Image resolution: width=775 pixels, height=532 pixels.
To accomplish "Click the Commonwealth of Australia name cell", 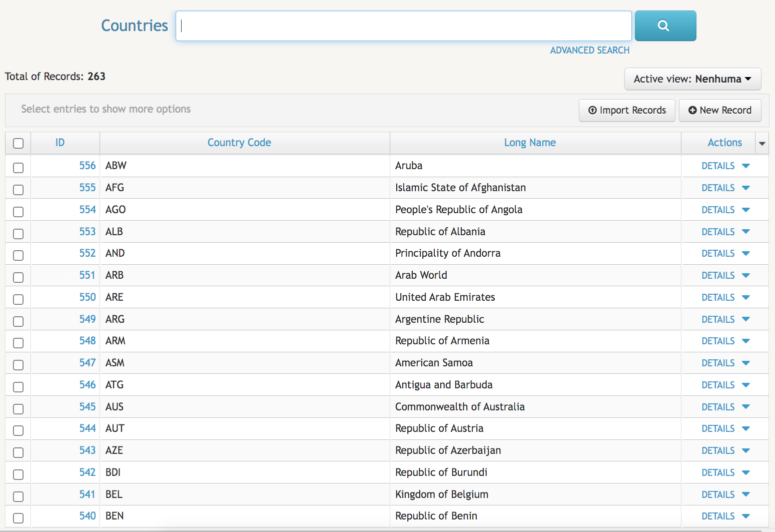I will (460, 407).
